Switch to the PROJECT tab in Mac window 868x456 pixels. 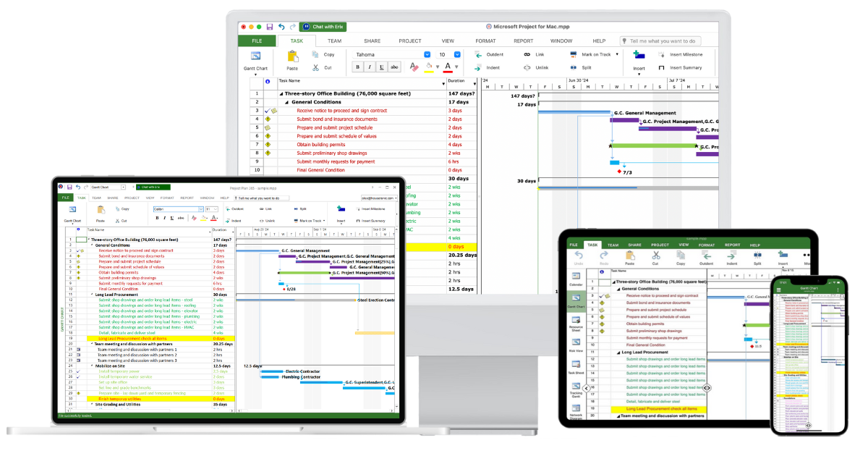point(410,41)
